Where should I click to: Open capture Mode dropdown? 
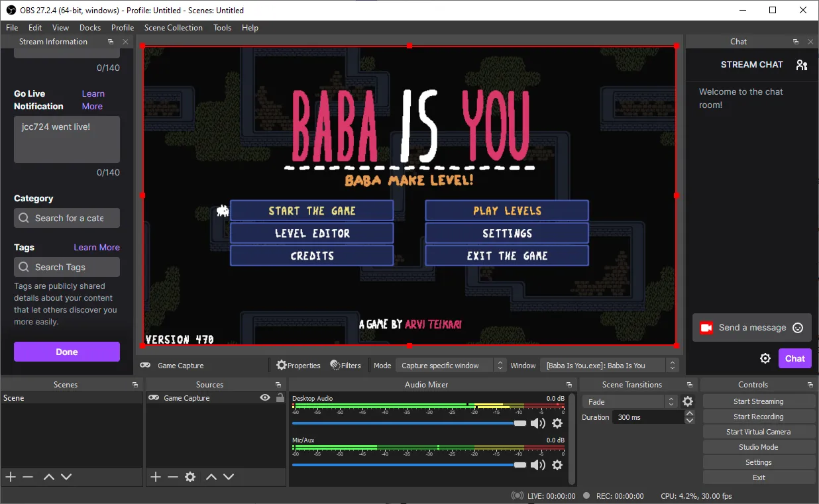(453, 366)
